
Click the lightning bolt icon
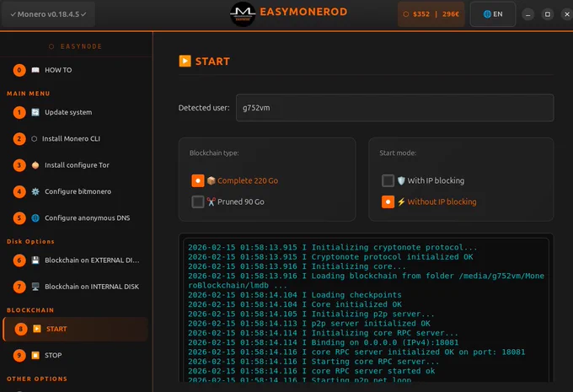(x=401, y=201)
